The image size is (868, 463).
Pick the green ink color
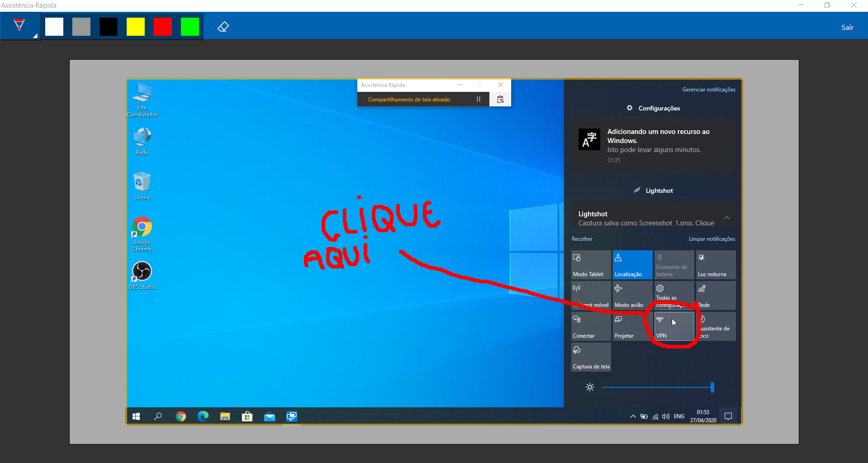190,27
